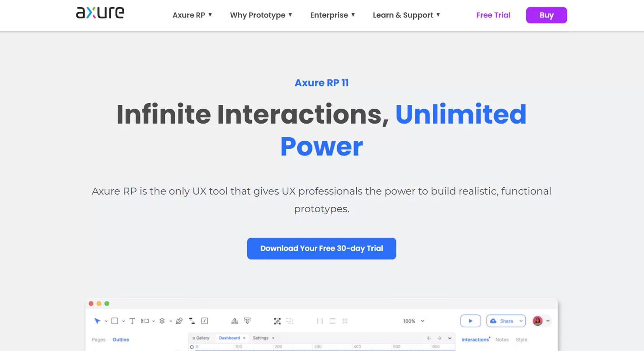
Task: Toggle row guides on the canvas
Action: 332,321
